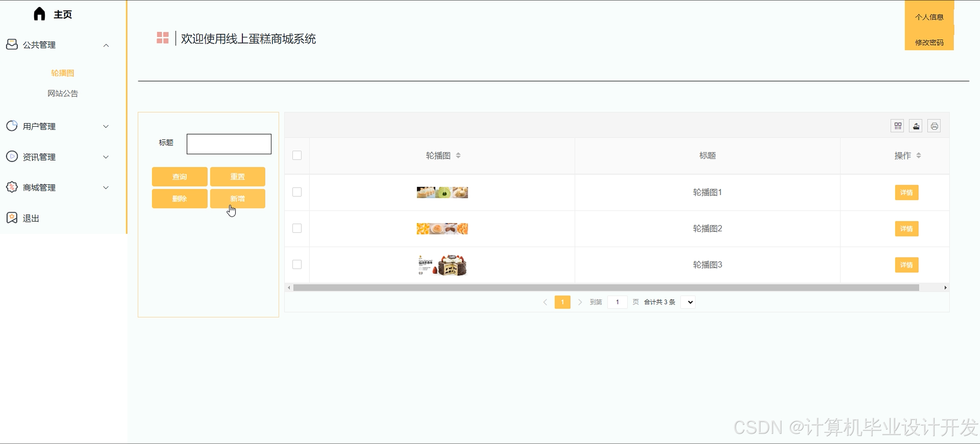Tick the checkbox for 轮播图1 row
This screenshot has height=444, width=980.
(x=297, y=192)
